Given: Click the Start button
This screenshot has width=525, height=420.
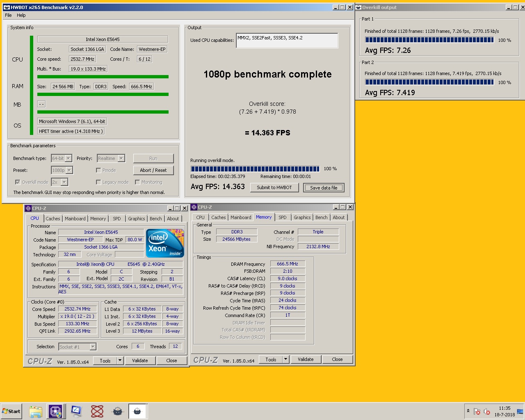Looking at the screenshot, I should click(x=11, y=411).
